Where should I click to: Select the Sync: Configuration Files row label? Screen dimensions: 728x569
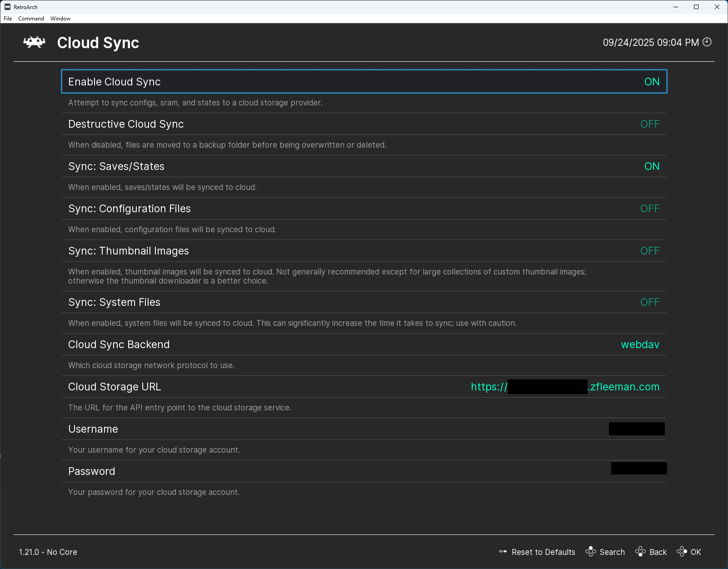pos(130,209)
